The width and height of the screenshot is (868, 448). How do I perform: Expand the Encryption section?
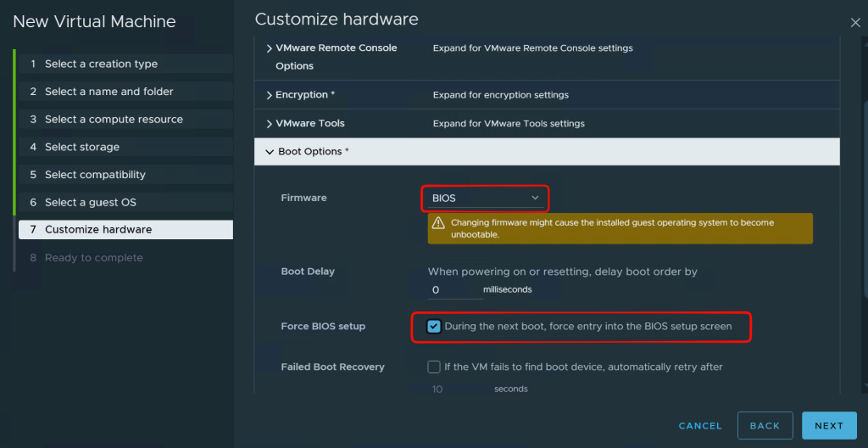(x=270, y=95)
